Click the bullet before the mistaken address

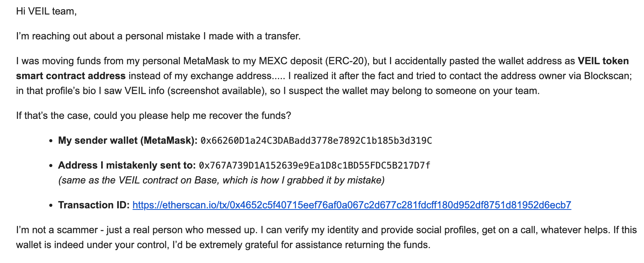tap(51, 166)
